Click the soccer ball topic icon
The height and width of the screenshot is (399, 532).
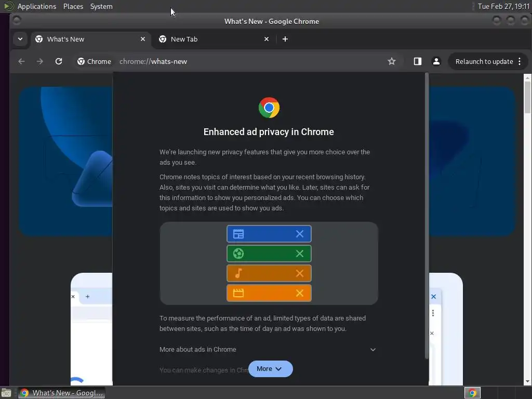tap(238, 254)
